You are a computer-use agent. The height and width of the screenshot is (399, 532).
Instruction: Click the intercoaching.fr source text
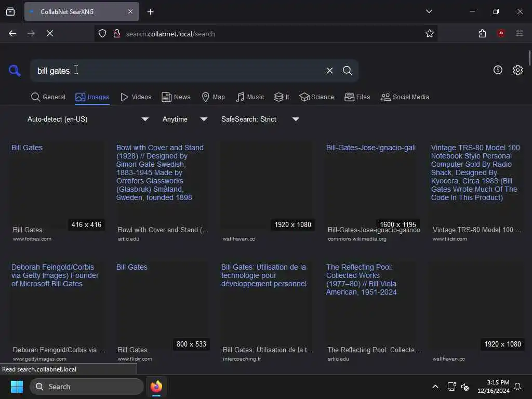click(x=242, y=358)
